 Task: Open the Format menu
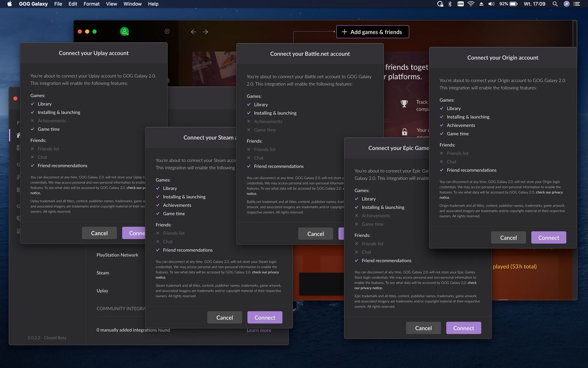pyautogui.click(x=91, y=4)
